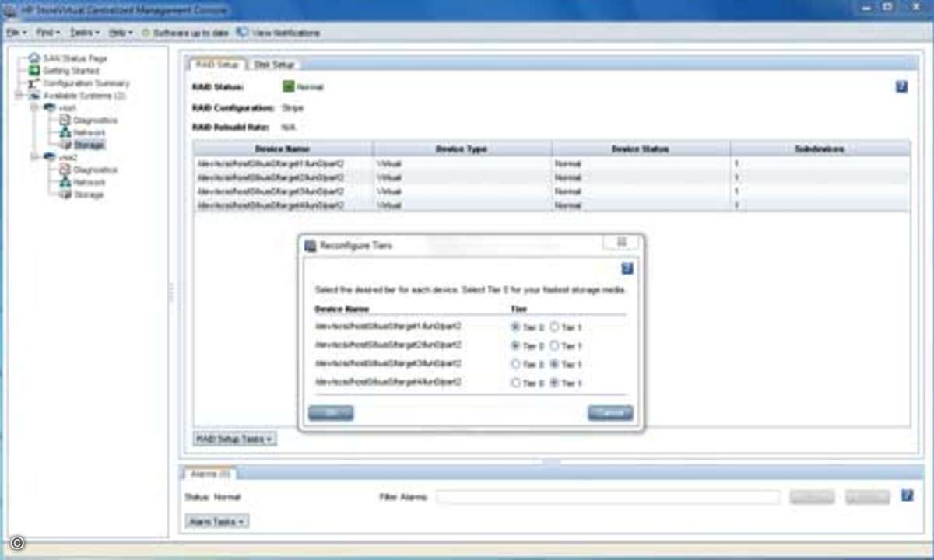
Task: Open the File menu
Action: [x=16, y=33]
